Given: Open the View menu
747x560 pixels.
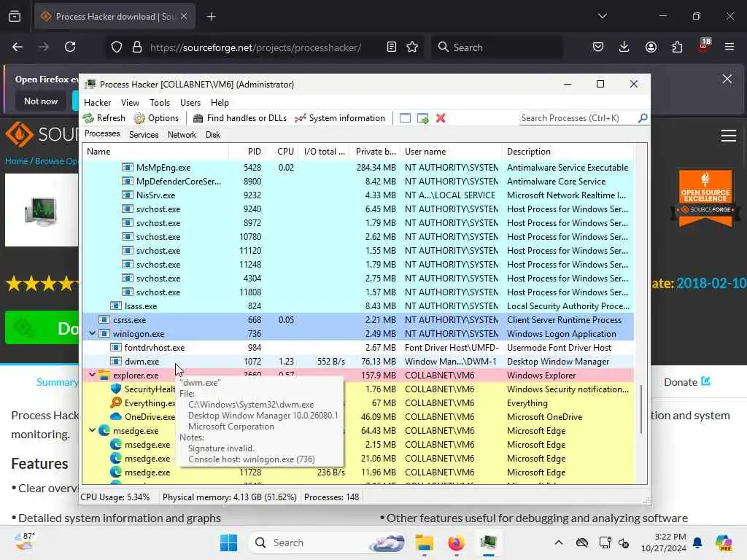Looking at the screenshot, I should tap(130, 102).
